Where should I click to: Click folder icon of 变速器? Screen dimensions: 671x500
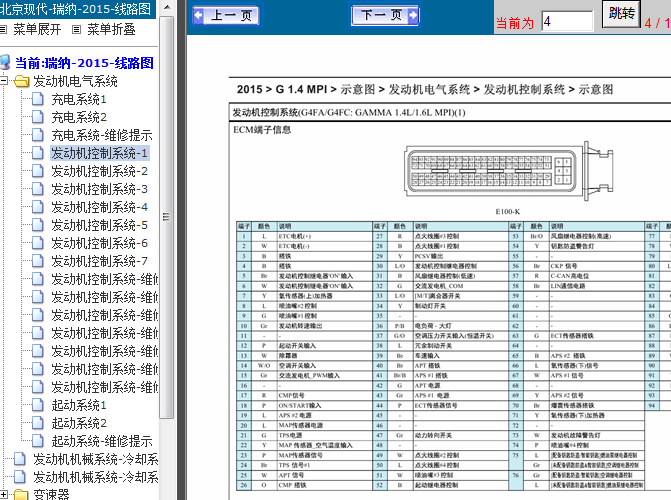coord(21,495)
